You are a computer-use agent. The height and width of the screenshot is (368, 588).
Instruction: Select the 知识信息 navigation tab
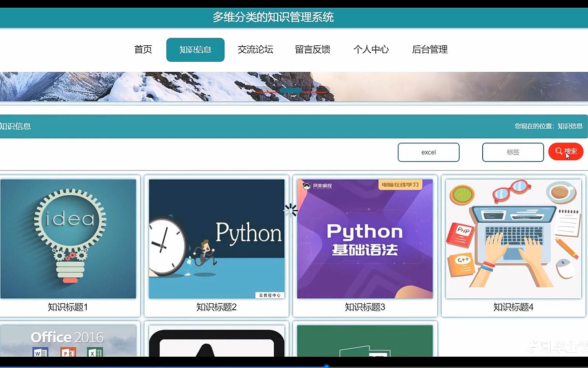click(195, 50)
